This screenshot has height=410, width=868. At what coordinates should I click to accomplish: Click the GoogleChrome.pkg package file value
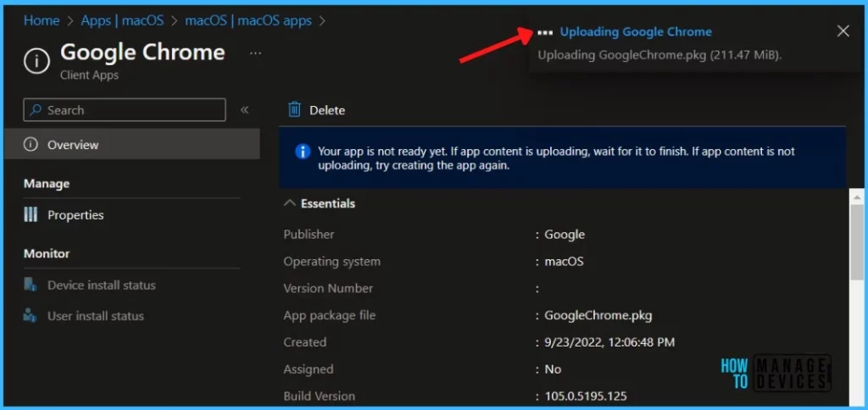(598, 315)
